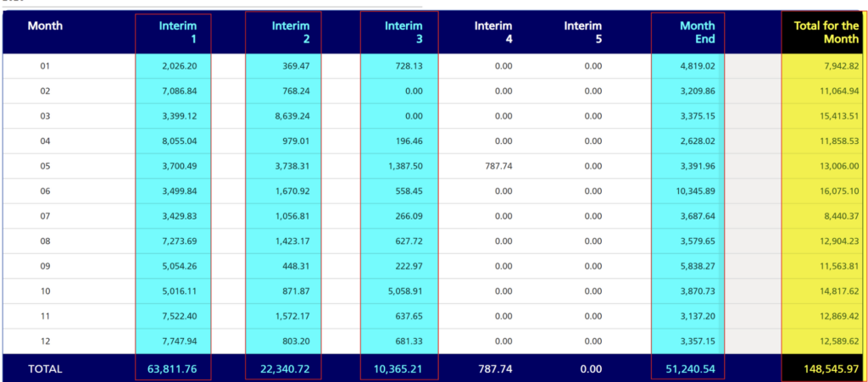This screenshot has height=382, width=868.
Task: Click the Interim 2 value 8,639.24
Action: tap(292, 116)
